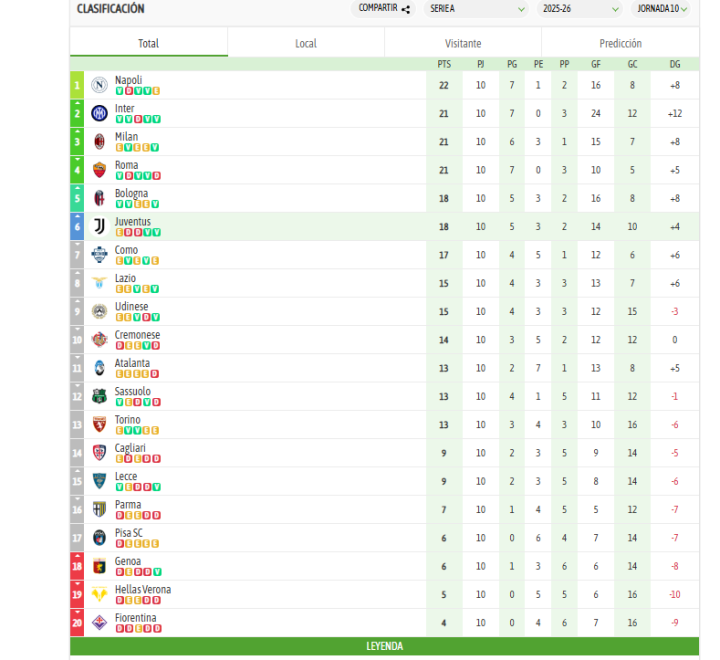
Task: Click the Roma team badge
Action: tap(99, 170)
